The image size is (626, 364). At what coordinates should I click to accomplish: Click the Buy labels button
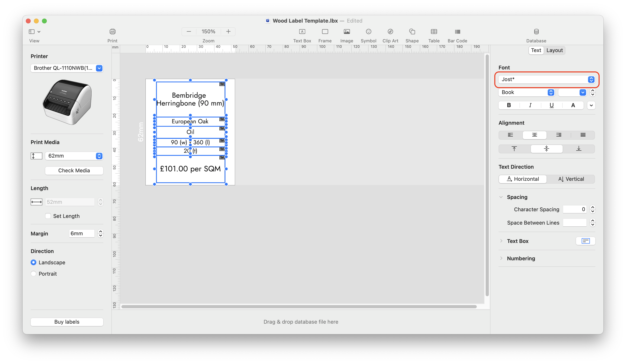(x=67, y=322)
